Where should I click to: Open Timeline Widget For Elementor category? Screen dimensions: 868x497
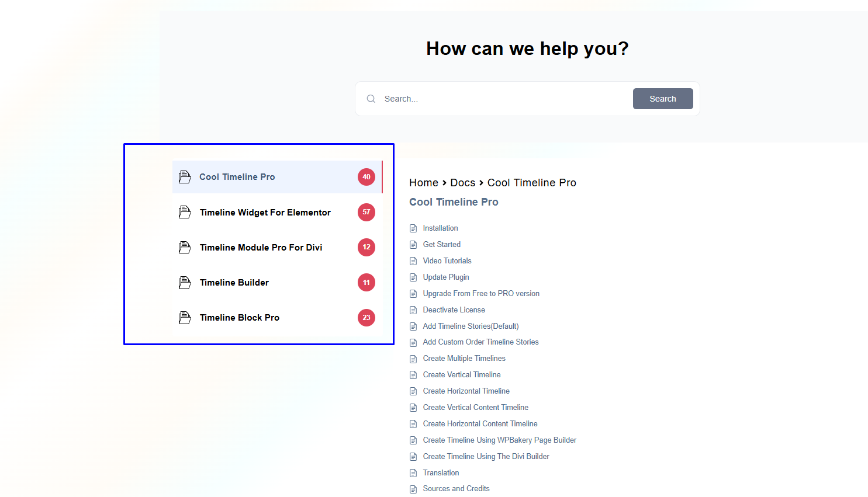278,213
